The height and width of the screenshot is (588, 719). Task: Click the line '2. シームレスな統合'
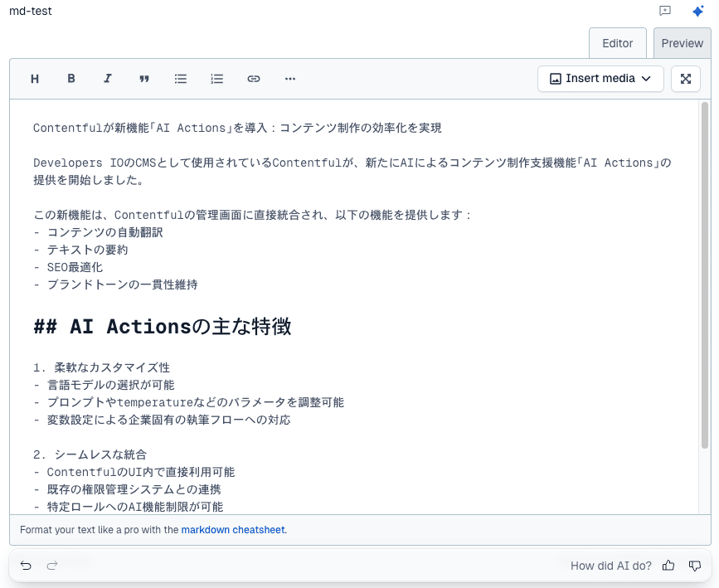pos(90,454)
